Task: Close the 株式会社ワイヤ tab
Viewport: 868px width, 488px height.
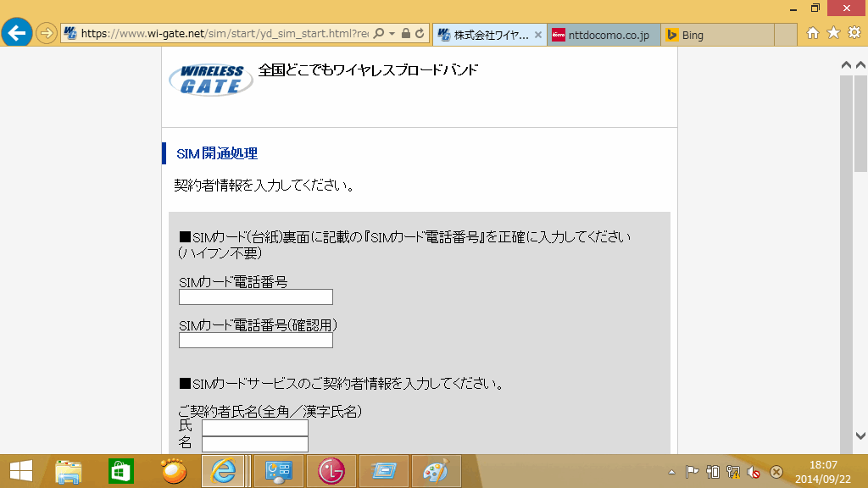Action: (537, 35)
